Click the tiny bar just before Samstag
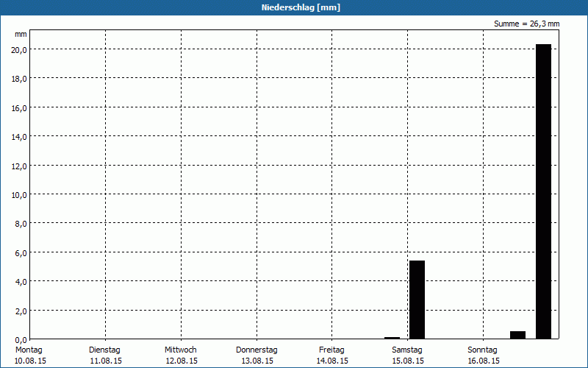 click(392, 338)
